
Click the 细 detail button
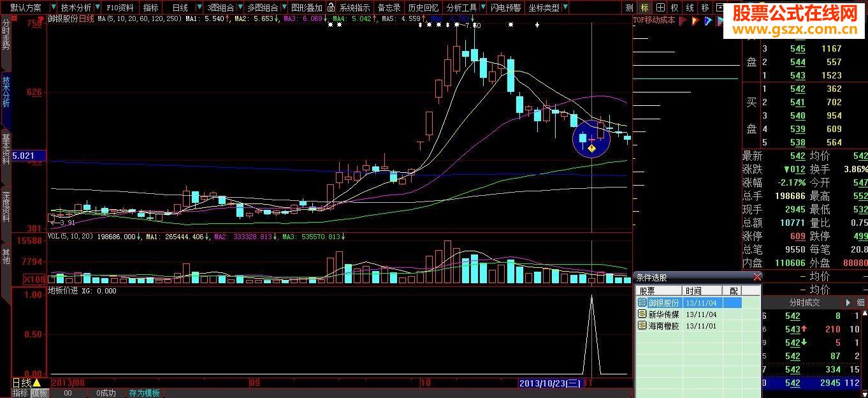(x=860, y=302)
